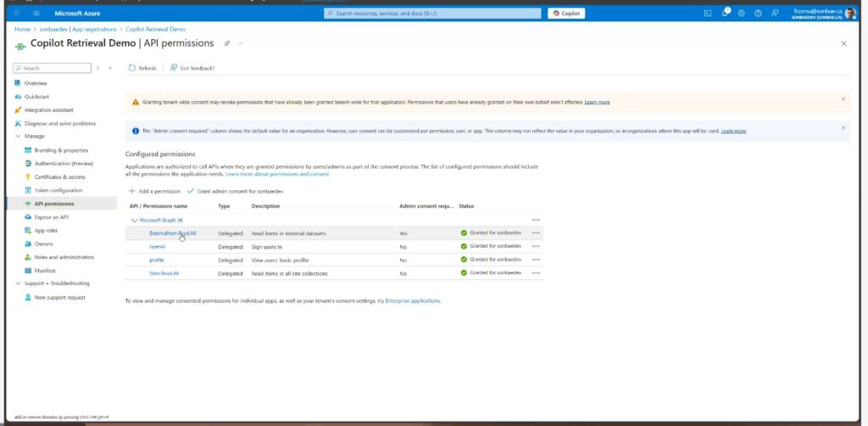The image size is (868, 426).
Task: Select Certificates & secrets in sidebar
Action: point(59,177)
